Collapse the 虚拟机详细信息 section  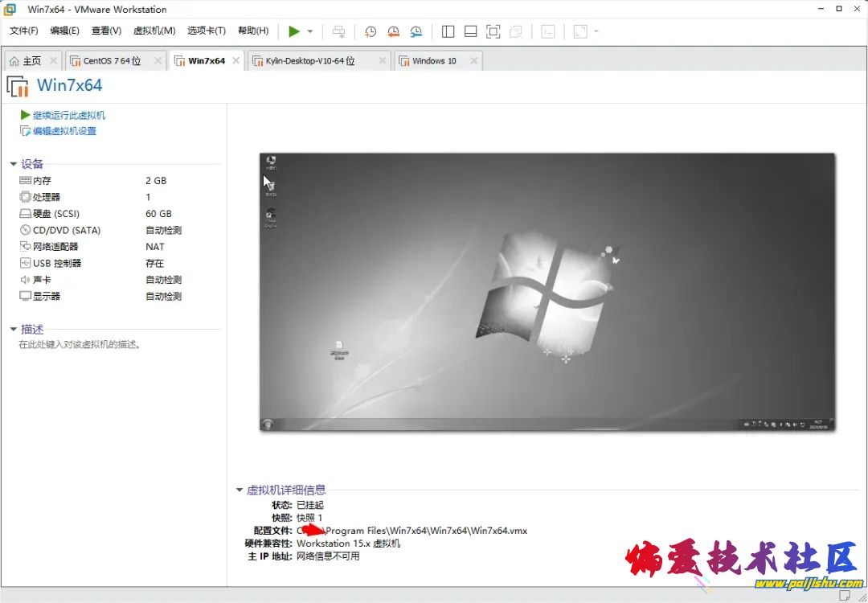[x=239, y=490]
